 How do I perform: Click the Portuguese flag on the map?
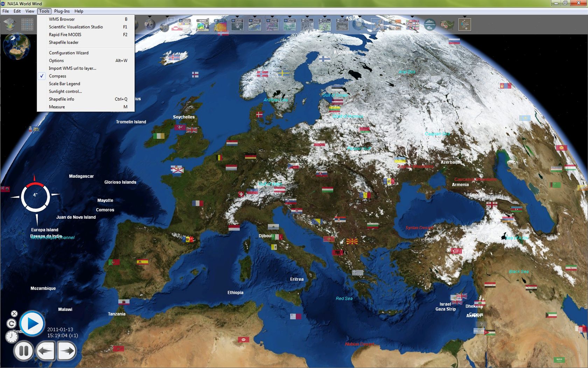coord(114,262)
